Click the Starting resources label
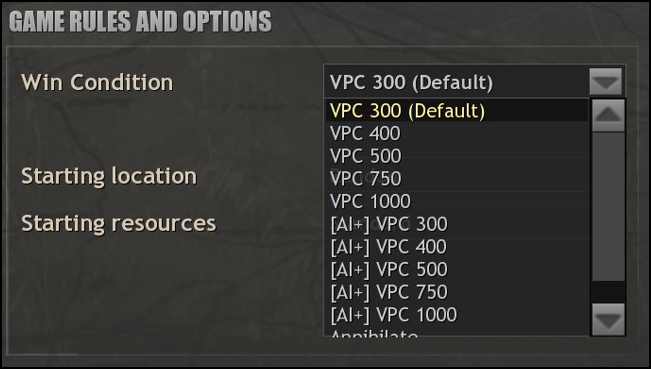 [x=119, y=223]
